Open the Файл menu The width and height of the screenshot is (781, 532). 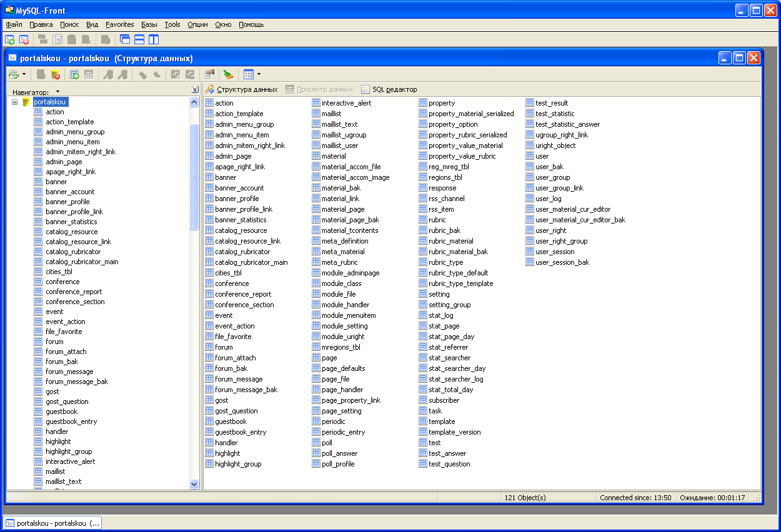[14, 24]
